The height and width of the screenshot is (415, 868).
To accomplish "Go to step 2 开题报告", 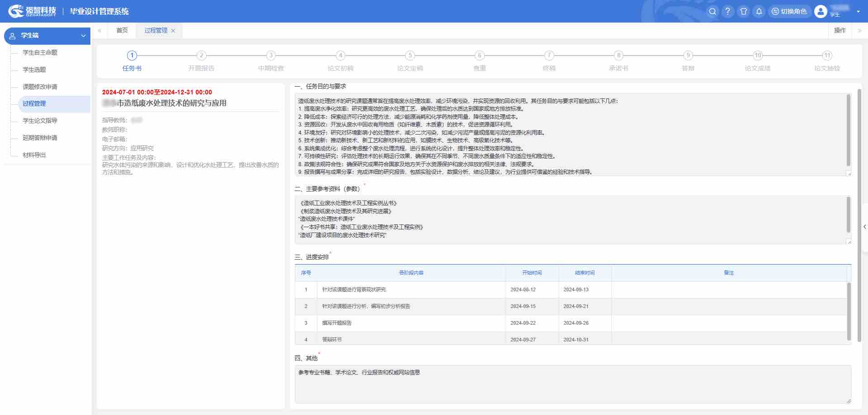I will [201, 56].
